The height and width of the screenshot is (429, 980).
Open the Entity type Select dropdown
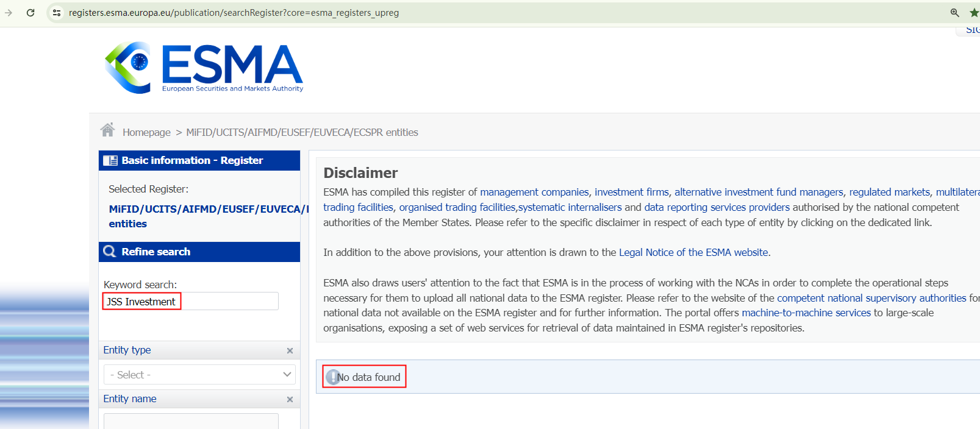click(199, 375)
